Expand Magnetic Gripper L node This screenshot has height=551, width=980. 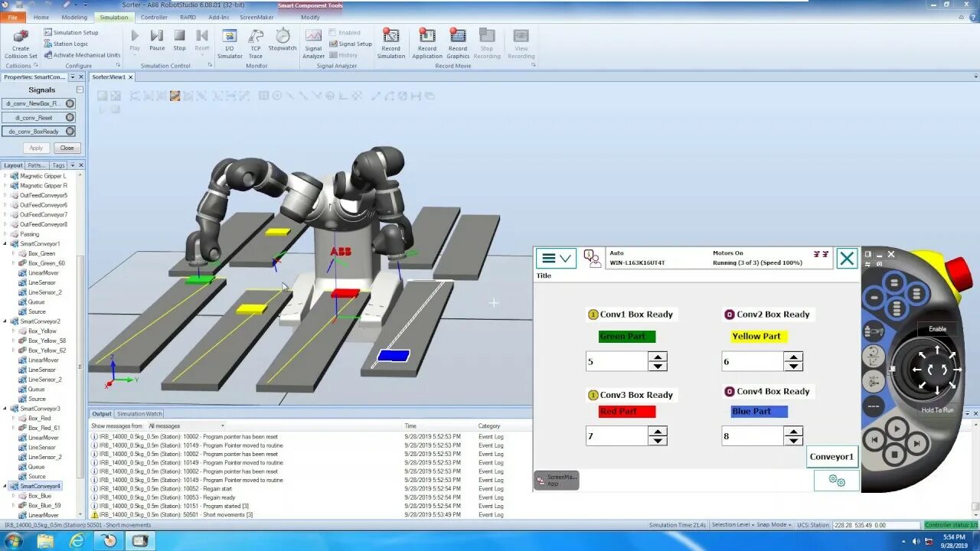(x=6, y=176)
